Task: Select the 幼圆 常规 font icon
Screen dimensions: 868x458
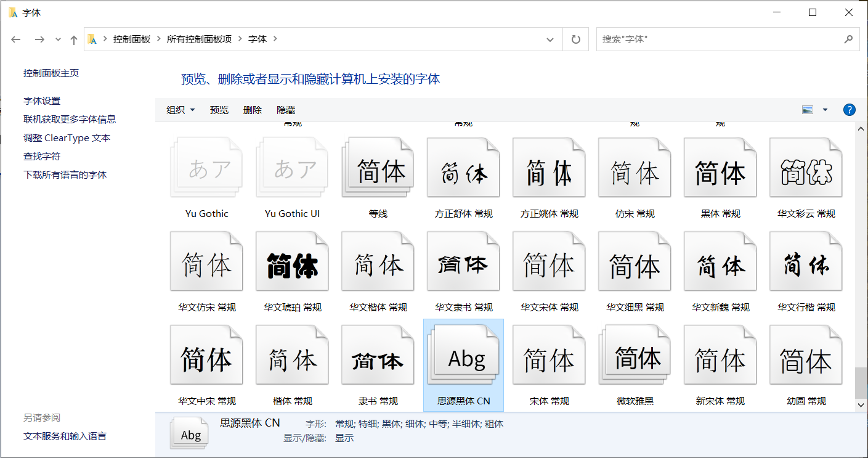Action: tap(806, 355)
